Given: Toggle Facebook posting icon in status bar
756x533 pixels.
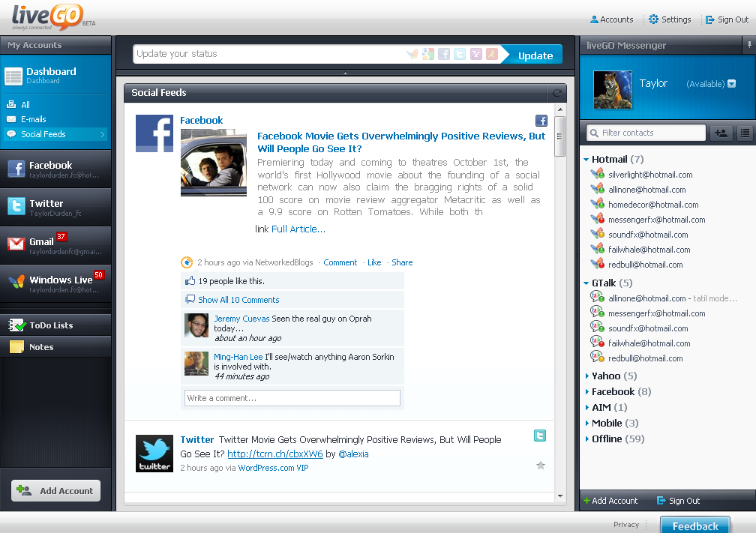Looking at the screenshot, I should pyautogui.click(x=444, y=54).
